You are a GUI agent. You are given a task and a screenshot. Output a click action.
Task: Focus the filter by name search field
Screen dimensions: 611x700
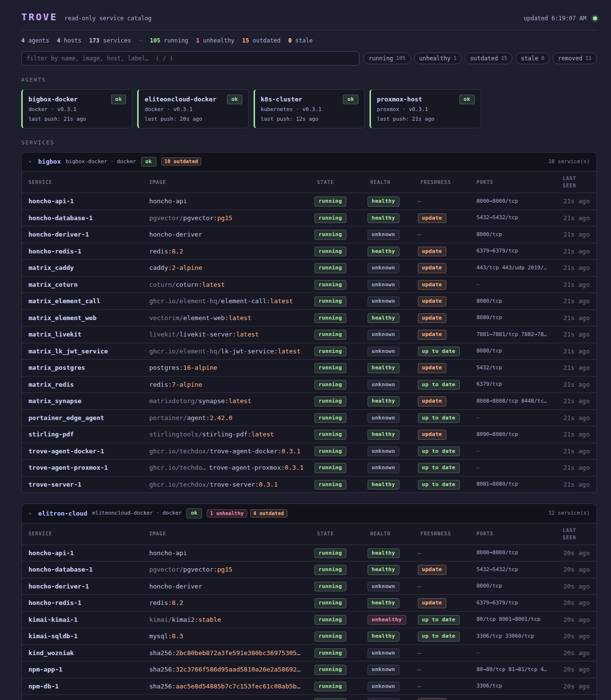coord(190,58)
